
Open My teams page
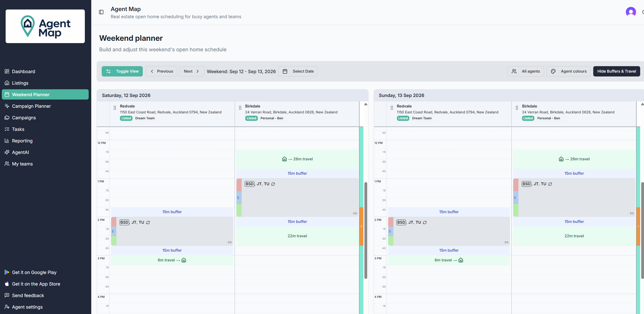click(x=45, y=164)
